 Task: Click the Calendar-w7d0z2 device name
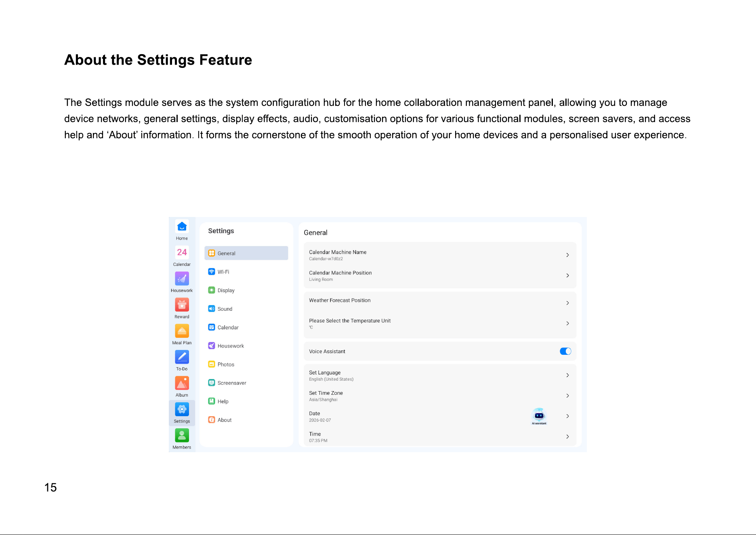(x=326, y=259)
